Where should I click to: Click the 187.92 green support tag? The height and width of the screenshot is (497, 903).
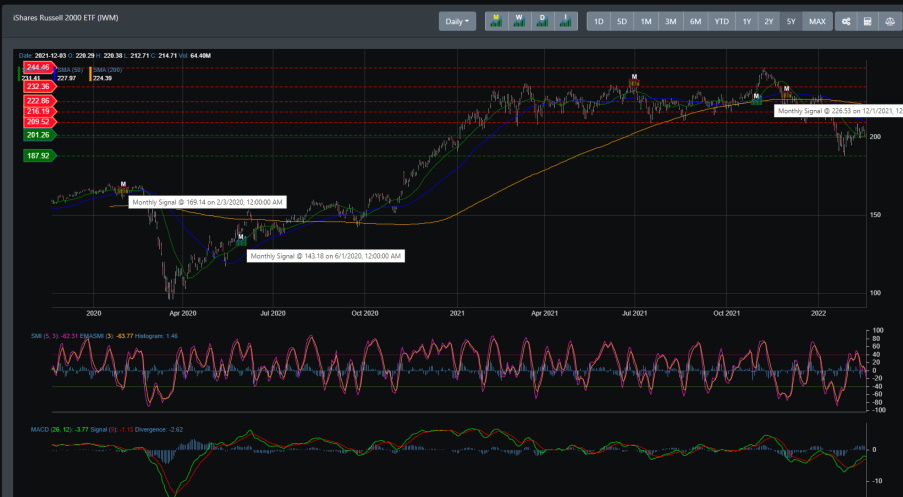coord(39,155)
